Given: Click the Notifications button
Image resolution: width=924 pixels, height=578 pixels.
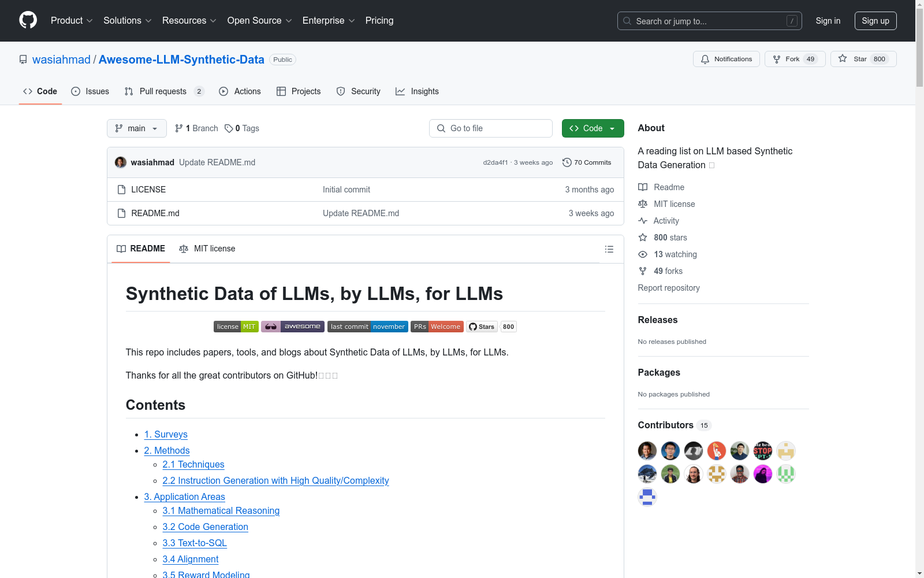Looking at the screenshot, I should (726, 59).
